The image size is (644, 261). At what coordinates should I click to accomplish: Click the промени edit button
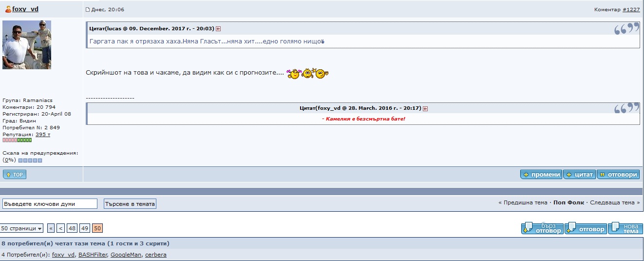[x=541, y=175]
